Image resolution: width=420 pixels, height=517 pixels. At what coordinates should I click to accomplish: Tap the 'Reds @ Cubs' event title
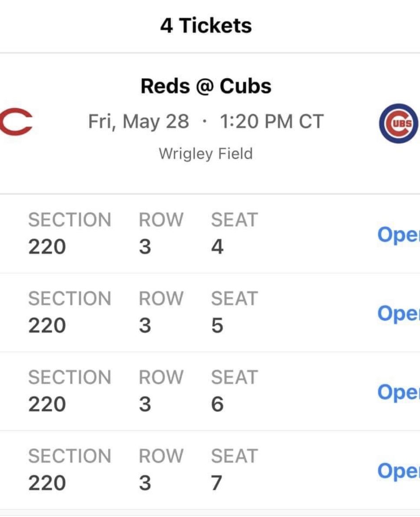[x=206, y=86]
